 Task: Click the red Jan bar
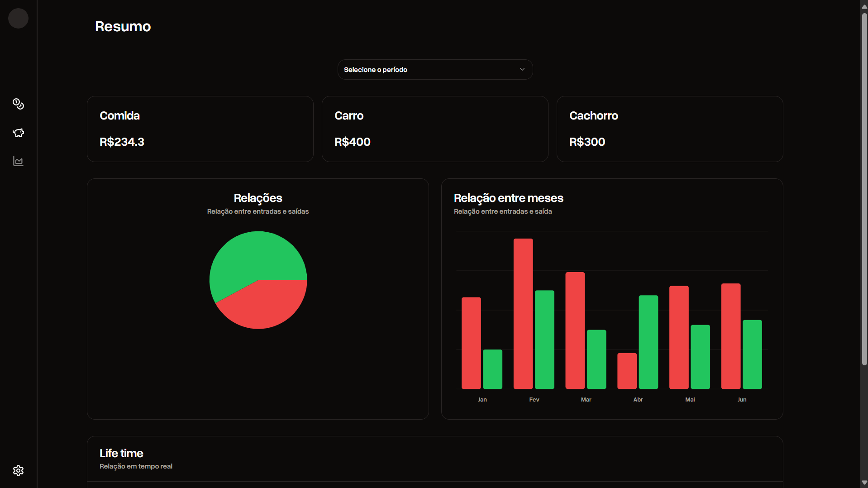tap(471, 343)
